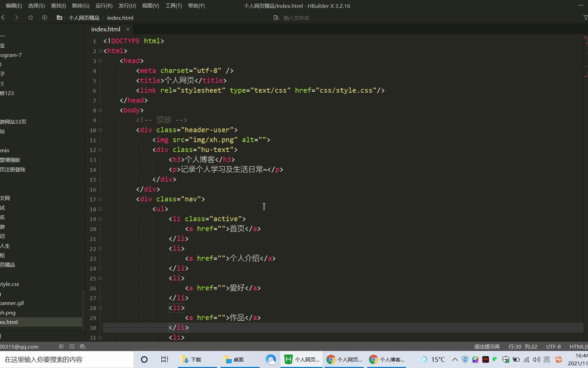Click the breadcrumb chevron after 个人网页精品
The height and width of the screenshot is (368, 588).
tap(103, 17)
